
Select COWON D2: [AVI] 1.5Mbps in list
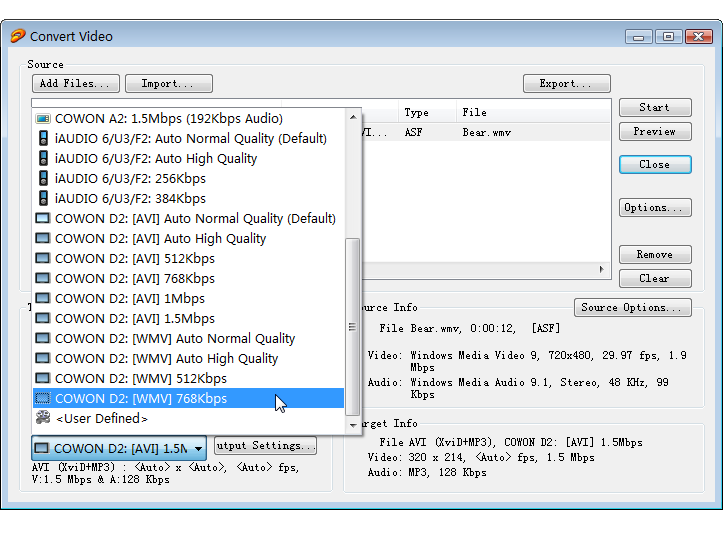189,318
